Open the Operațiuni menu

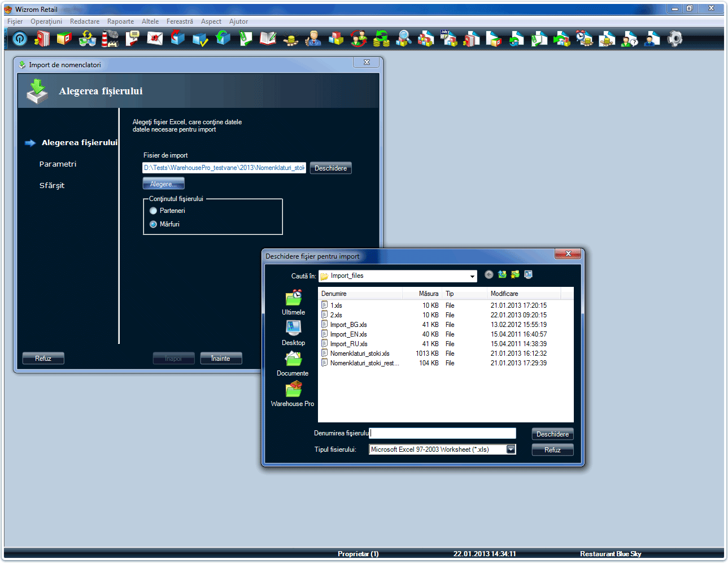coord(46,21)
